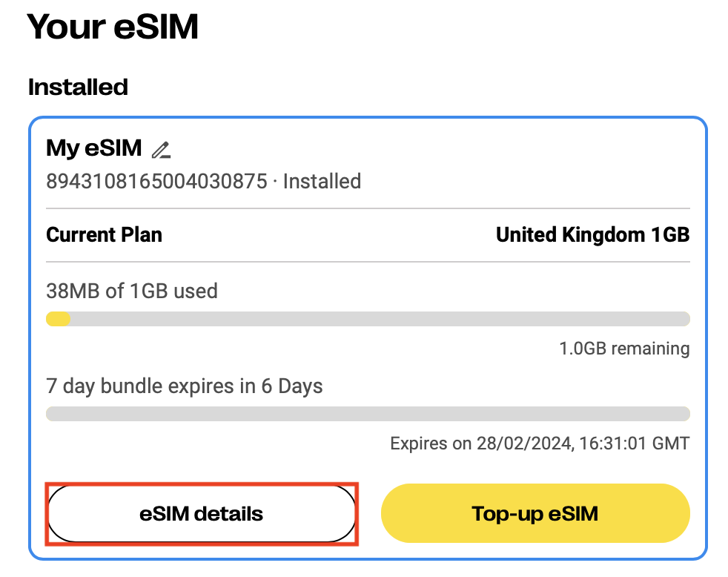The width and height of the screenshot is (728, 577).
Task: Click the divider line below the ICCID row
Action: [x=368, y=208]
